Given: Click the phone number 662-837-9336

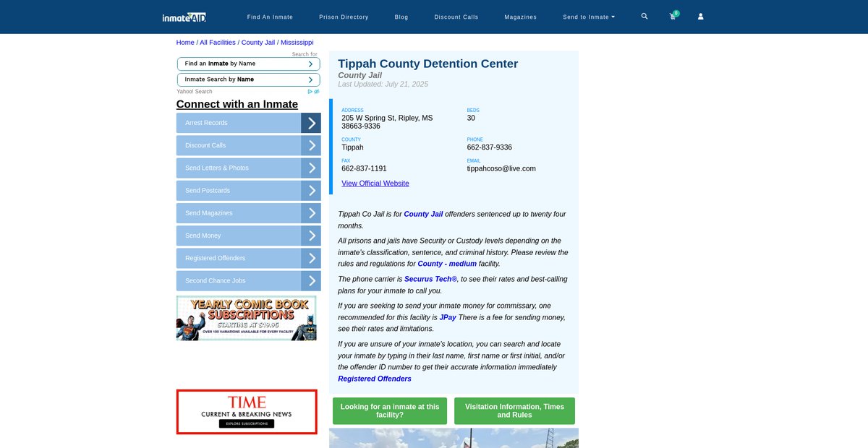Looking at the screenshot, I should (x=490, y=147).
